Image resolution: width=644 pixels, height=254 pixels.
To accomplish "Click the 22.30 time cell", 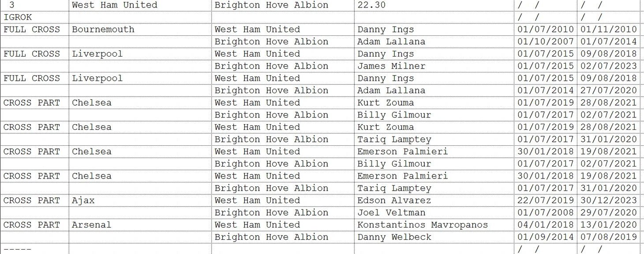I will pyautogui.click(x=434, y=5).
